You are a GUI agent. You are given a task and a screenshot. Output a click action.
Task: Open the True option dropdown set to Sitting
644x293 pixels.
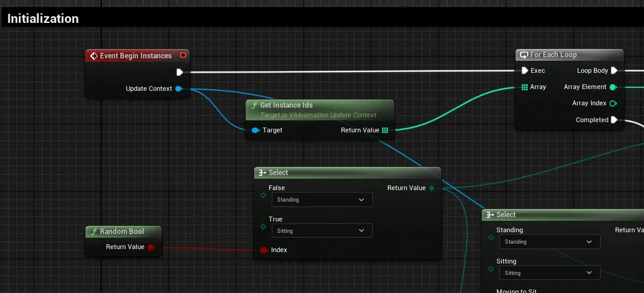(x=322, y=230)
